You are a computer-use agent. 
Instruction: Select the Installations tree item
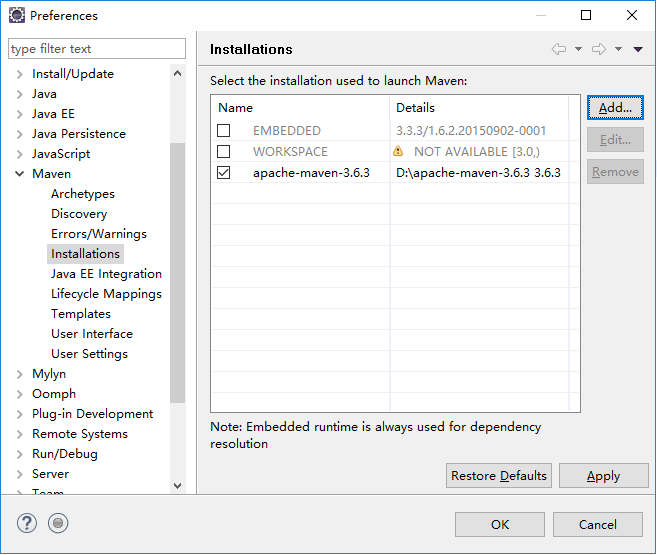click(85, 254)
